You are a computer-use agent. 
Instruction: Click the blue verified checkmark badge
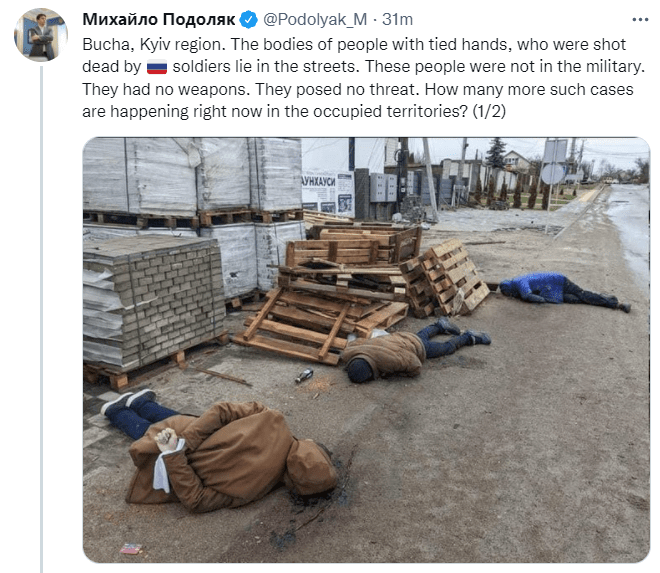(248, 20)
